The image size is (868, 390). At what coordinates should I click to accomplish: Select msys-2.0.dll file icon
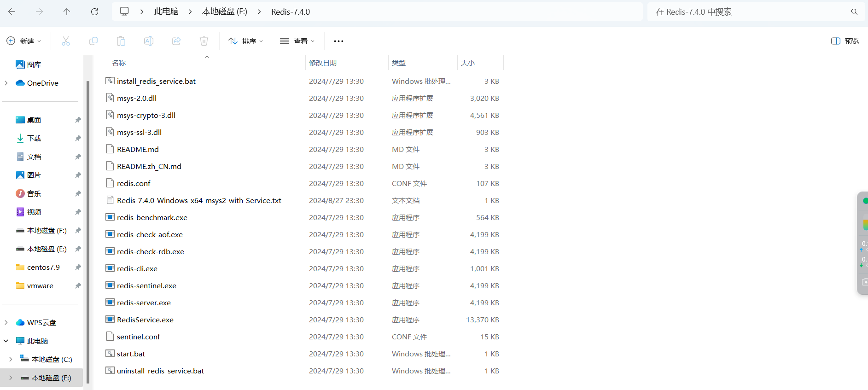(110, 98)
